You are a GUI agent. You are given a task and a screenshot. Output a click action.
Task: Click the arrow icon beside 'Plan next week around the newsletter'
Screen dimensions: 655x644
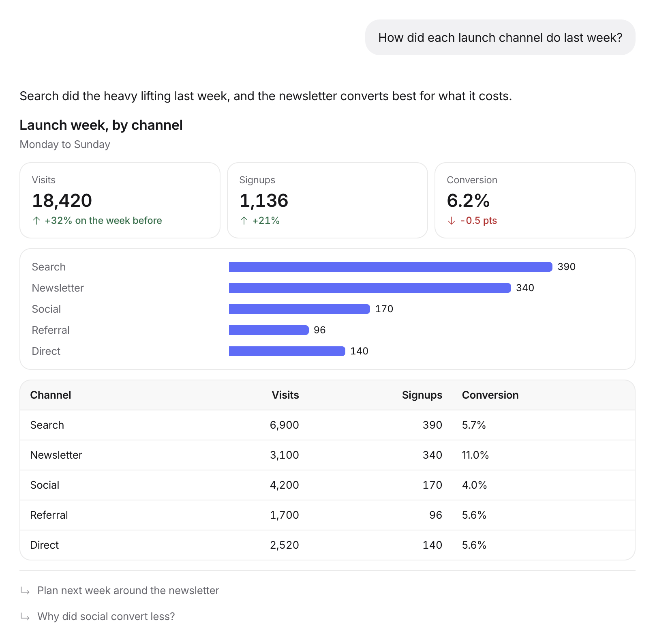(25, 591)
